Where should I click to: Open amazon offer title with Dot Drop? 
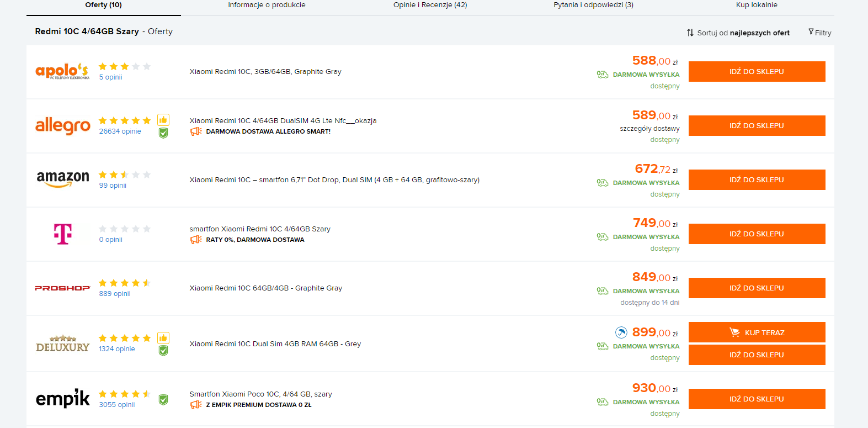pos(334,180)
